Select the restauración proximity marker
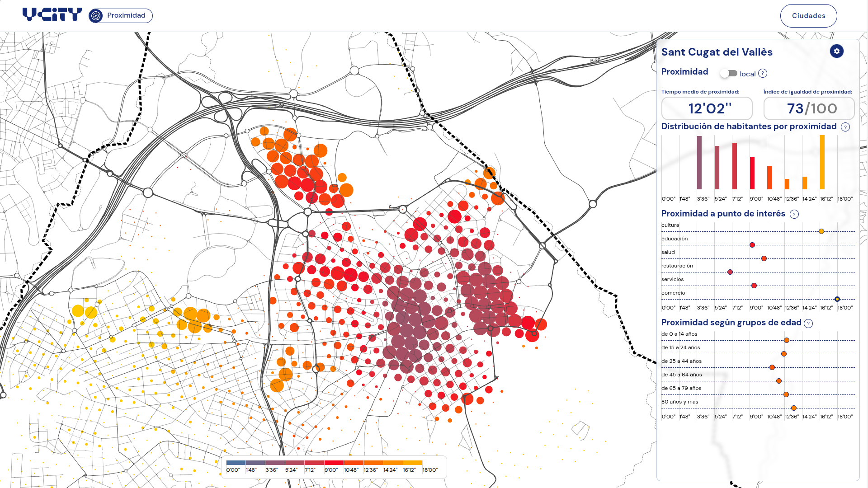The height and width of the screenshot is (488, 868). click(x=730, y=272)
